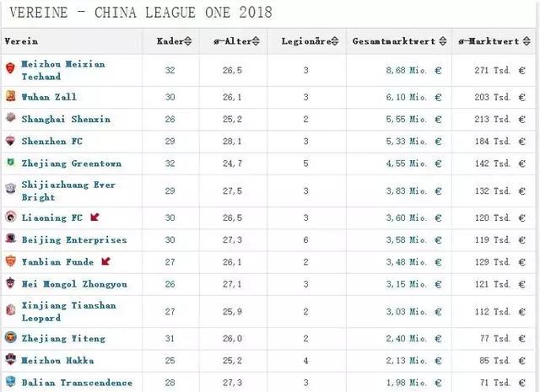This screenshot has height=392, width=540.
Task: Click the Shenzhen FC club crest
Action: (10, 141)
